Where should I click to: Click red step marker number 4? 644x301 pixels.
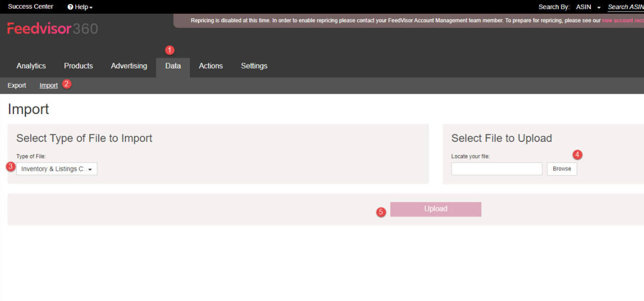(577, 154)
